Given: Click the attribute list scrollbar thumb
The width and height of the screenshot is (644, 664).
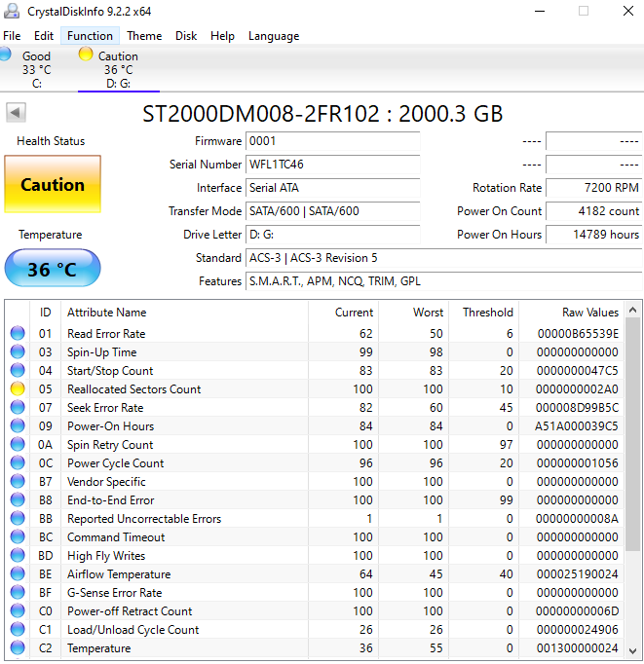Looking at the screenshot, I should click(633, 434).
